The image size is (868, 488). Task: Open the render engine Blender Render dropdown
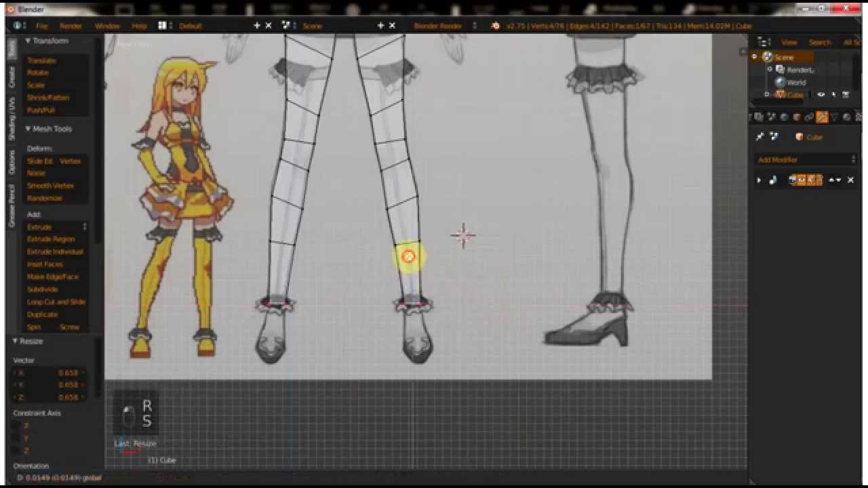(x=446, y=26)
